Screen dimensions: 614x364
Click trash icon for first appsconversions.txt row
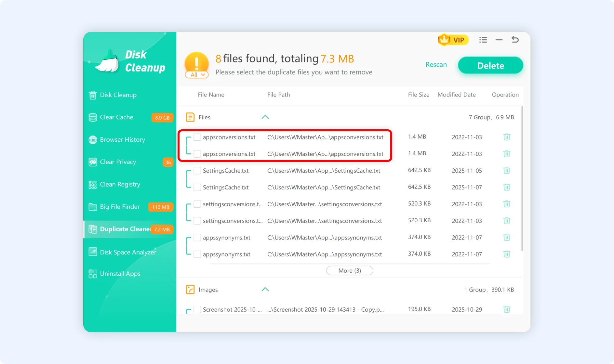506,137
